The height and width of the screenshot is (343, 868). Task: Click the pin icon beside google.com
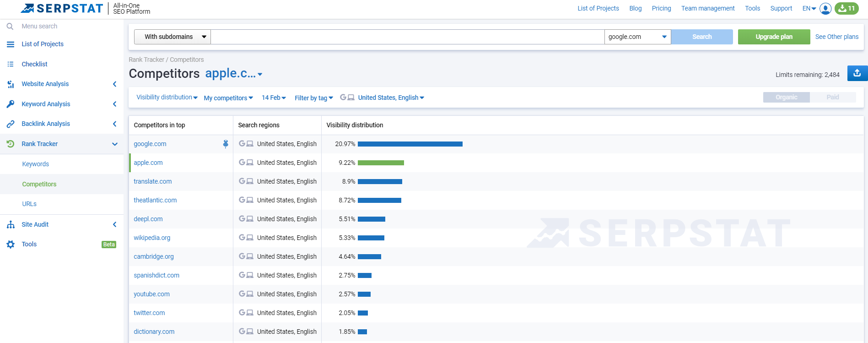tap(226, 144)
